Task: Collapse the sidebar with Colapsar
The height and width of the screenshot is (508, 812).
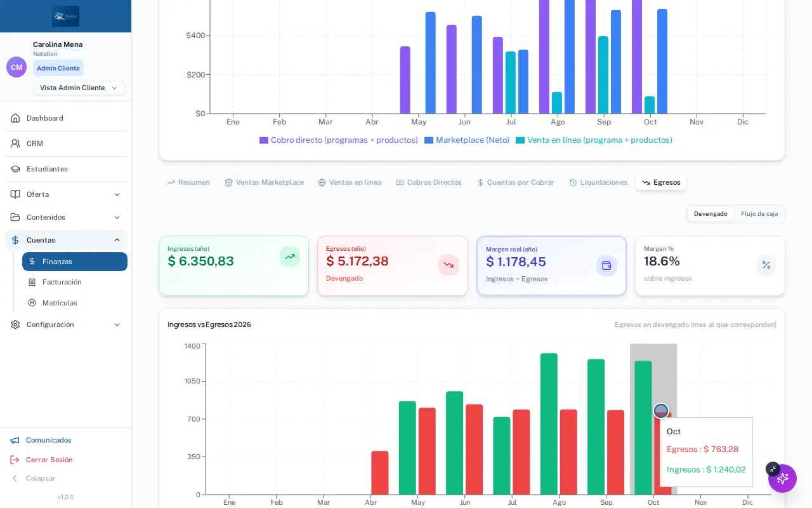Action: click(33, 478)
